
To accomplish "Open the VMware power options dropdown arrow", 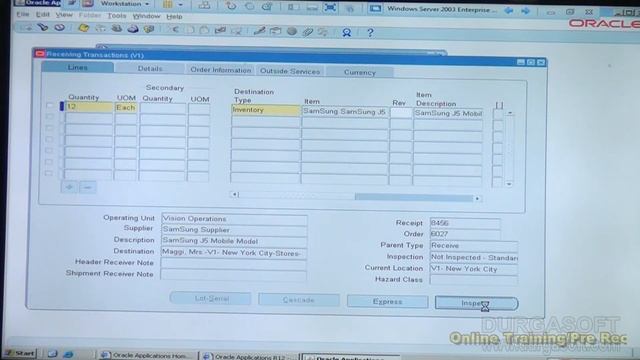I will click(180, 5).
